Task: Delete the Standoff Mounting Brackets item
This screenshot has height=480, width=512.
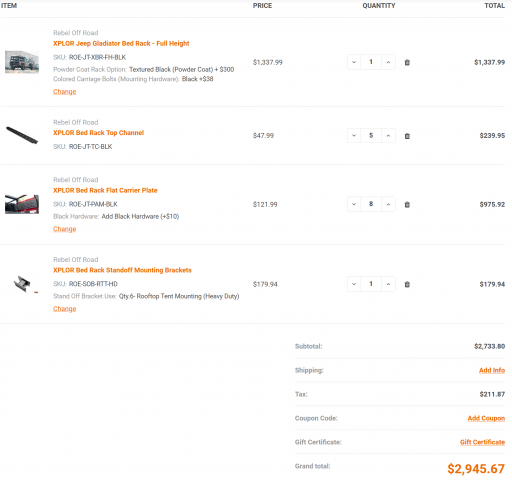Action: click(407, 284)
